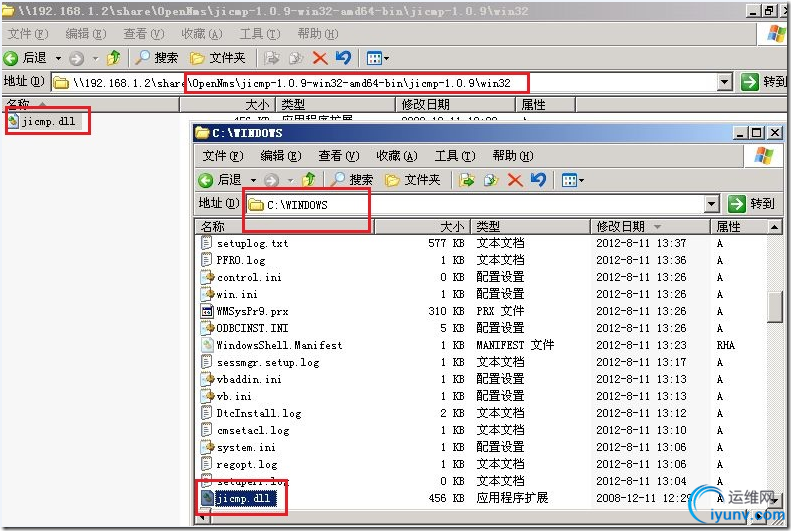The image size is (791, 531).
Task: Click Undo icon in network share toolbar
Action: [x=343, y=58]
